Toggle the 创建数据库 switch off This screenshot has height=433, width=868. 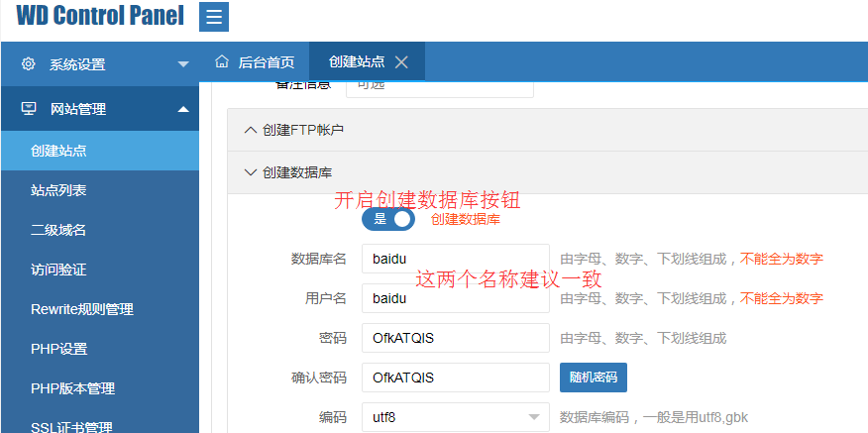[388, 219]
